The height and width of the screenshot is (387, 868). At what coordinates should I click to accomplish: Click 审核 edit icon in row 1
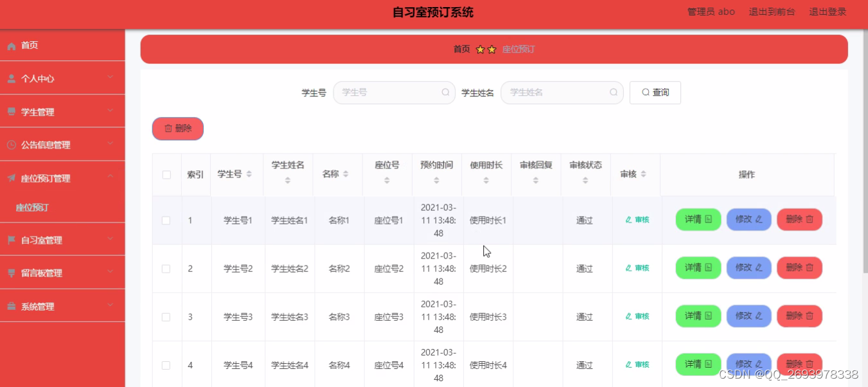point(629,220)
